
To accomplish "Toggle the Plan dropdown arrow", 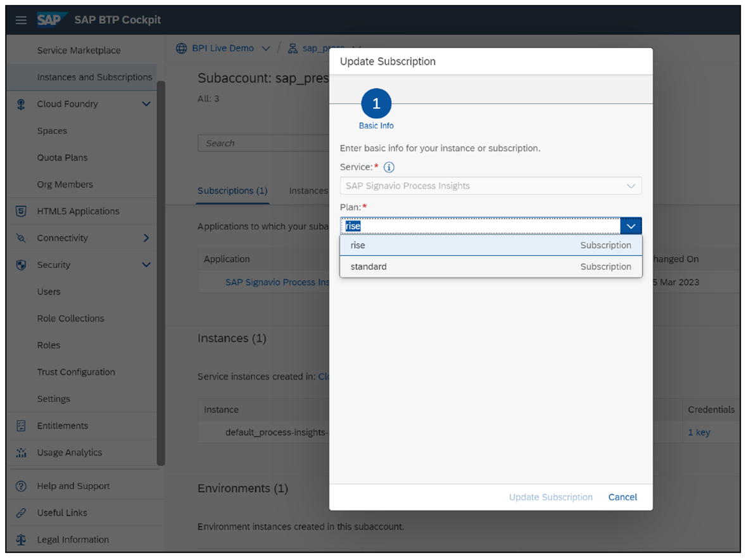I will click(x=631, y=226).
